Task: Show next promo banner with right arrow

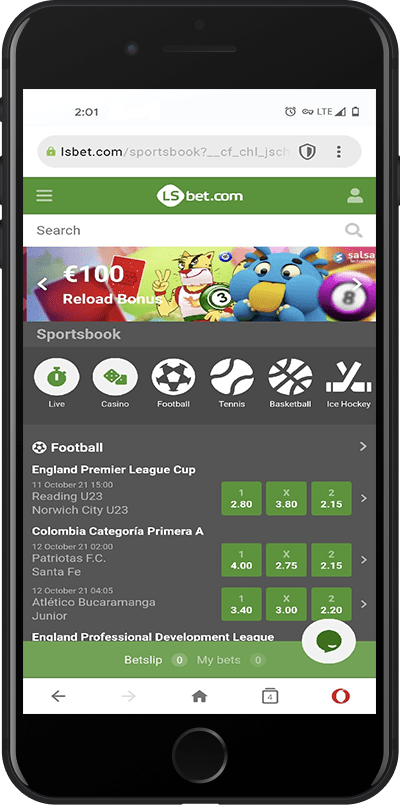Action: [x=357, y=284]
